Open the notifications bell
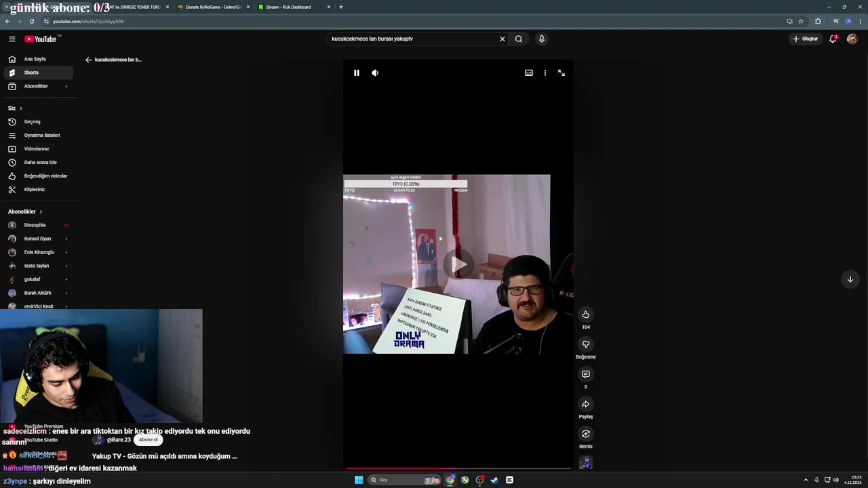 [x=833, y=39]
